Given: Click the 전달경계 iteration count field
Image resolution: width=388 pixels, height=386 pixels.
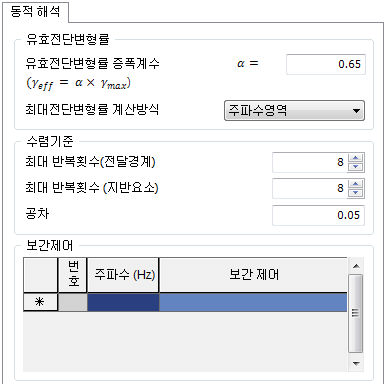Looking at the screenshot, I should coord(310,163).
